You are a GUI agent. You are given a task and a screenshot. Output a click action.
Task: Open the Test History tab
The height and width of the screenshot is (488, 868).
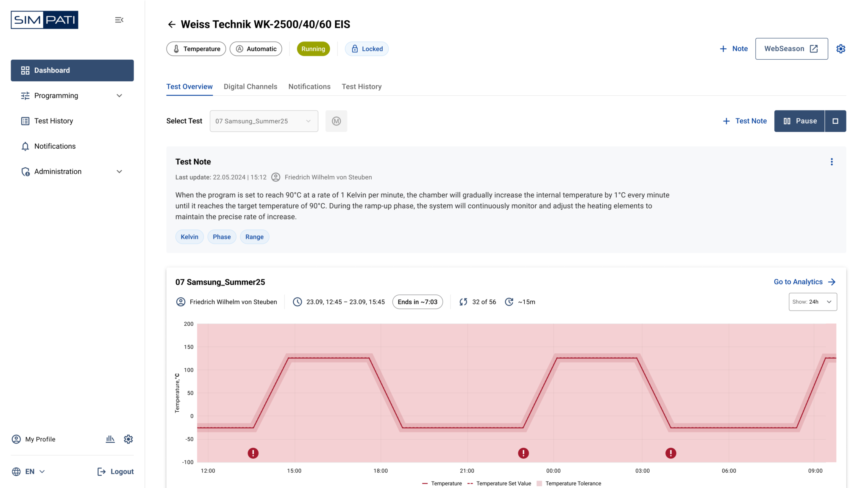[362, 87]
